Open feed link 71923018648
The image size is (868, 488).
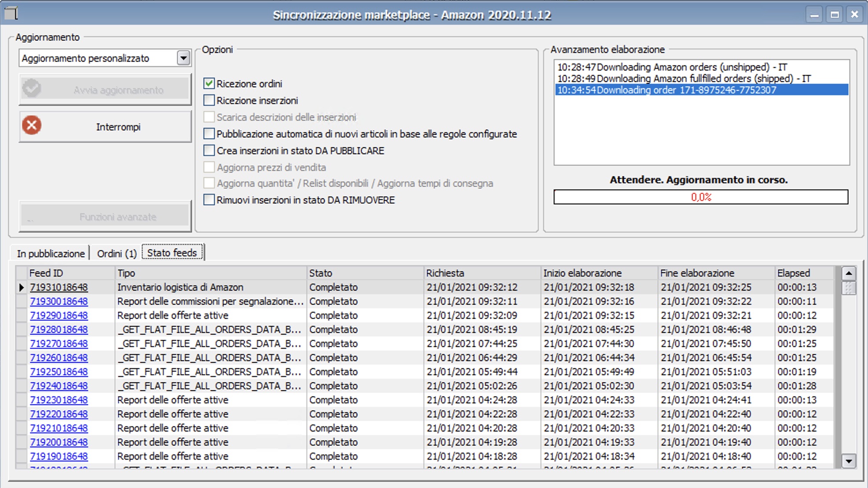coord(59,400)
